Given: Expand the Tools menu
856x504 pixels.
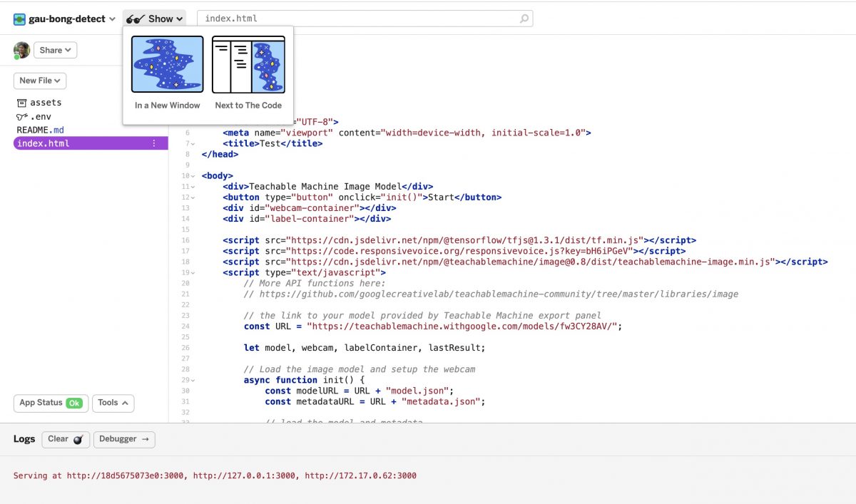Looking at the screenshot, I should tap(113, 403).
